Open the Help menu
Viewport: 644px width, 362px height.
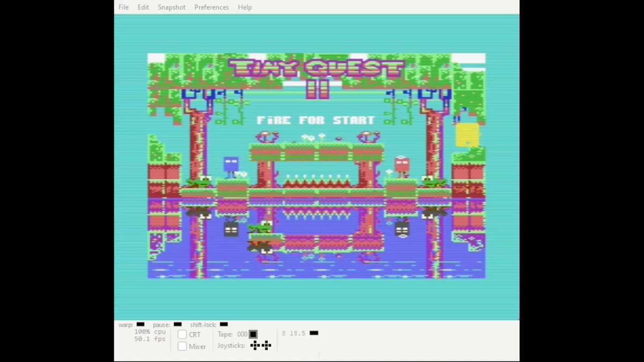pyautogui.click(x=245, y=7)
